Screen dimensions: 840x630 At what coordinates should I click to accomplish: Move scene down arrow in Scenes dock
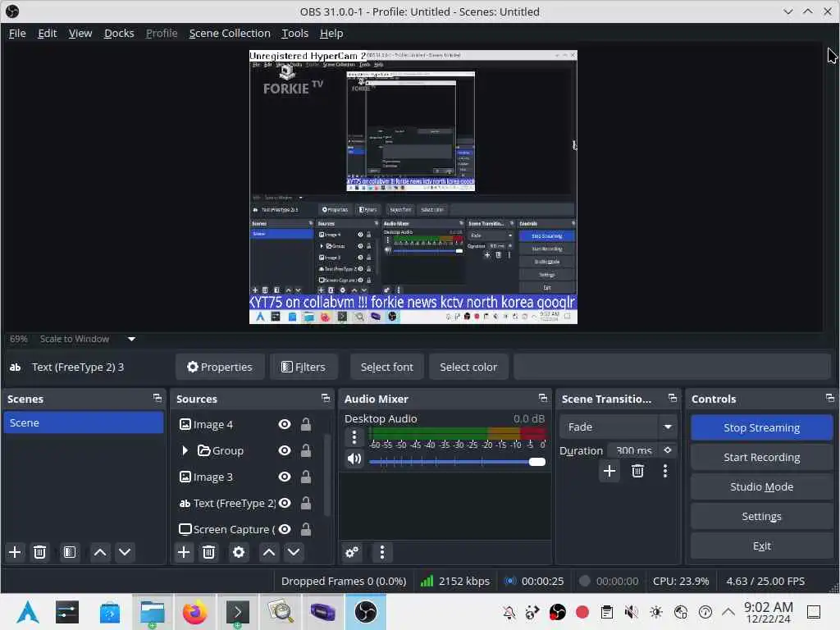125,552
